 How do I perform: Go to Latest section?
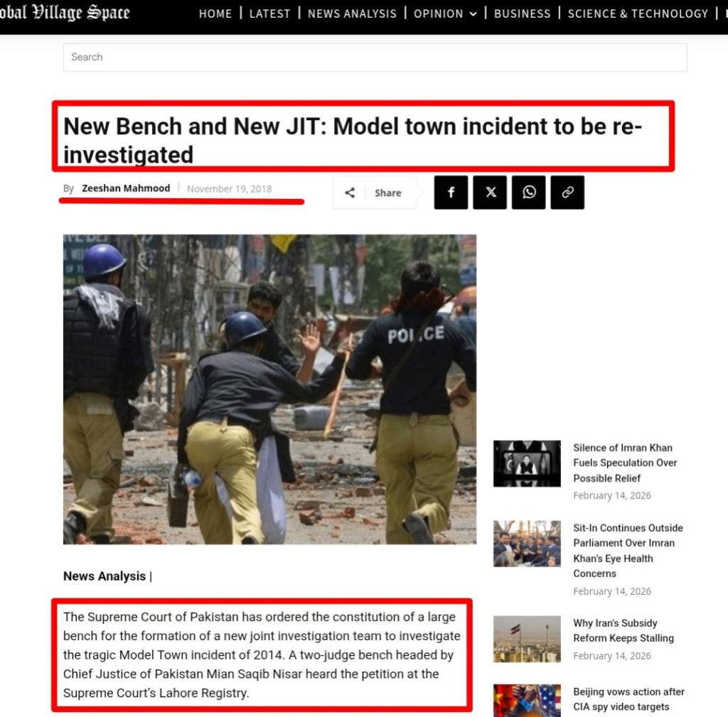click(x=269, y=14)
